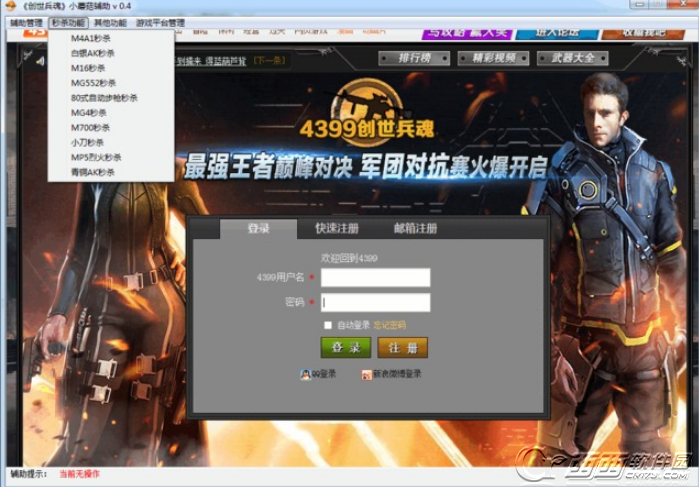699x487 pixels.
Task: Switch to the 登录 tab
Action: click(x=259, y=228)
